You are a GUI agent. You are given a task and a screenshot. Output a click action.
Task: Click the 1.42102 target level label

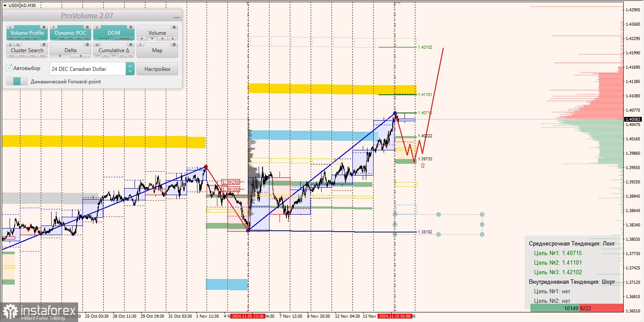coord(425,47)
